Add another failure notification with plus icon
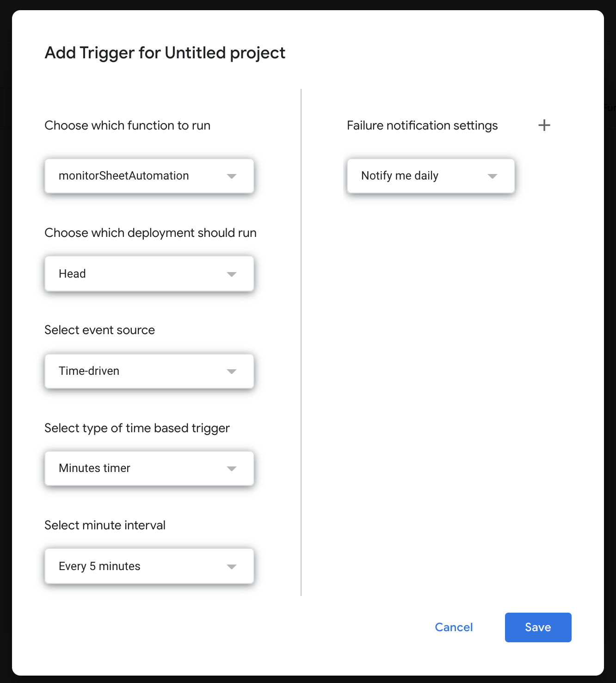 pyautogui.click(x=544, y=125)
